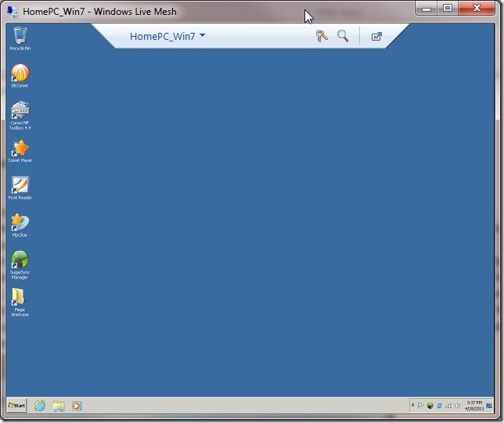This screenshot has width=504, height=423.
Task: Click the Action Center flag tray icon
Action: 421,406
